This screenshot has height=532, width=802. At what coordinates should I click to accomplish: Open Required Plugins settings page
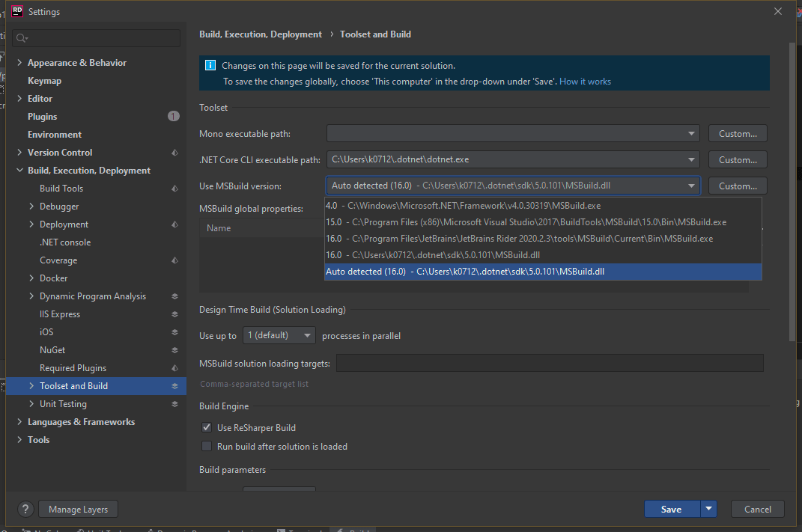point(73,368)
